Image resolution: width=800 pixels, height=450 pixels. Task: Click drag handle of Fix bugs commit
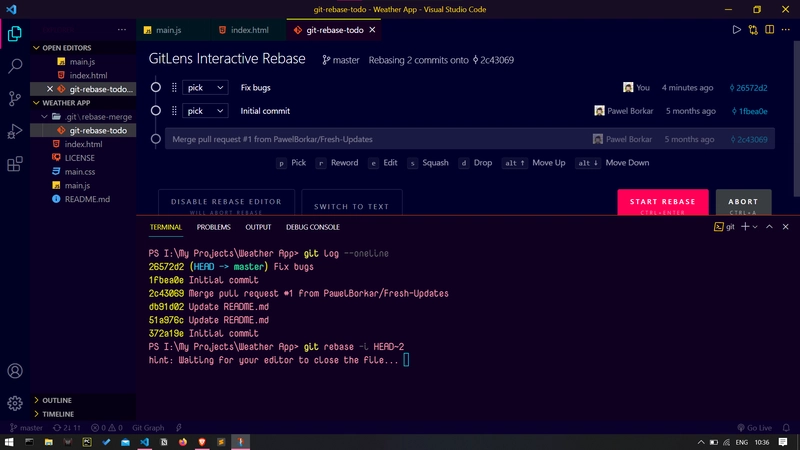point(174,87)
